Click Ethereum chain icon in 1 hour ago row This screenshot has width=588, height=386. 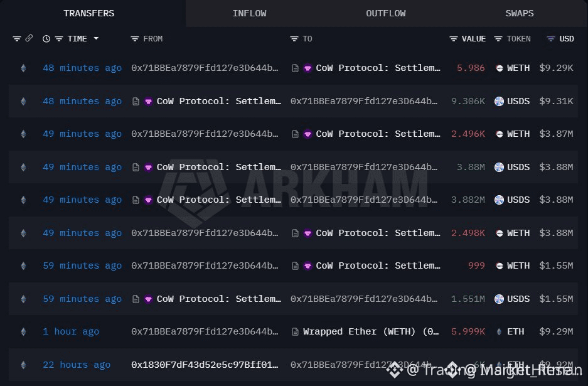(x=23, y=331)
